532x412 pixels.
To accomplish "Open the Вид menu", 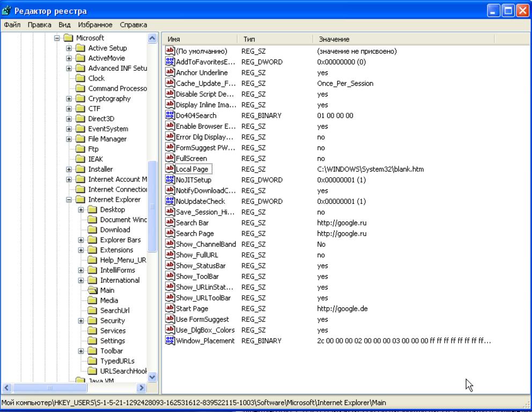I will [64, 25].
